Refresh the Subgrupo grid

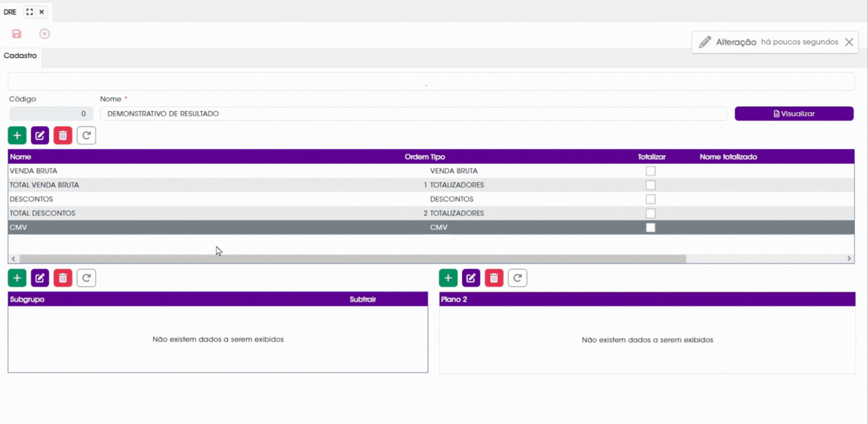click(86, 278)
